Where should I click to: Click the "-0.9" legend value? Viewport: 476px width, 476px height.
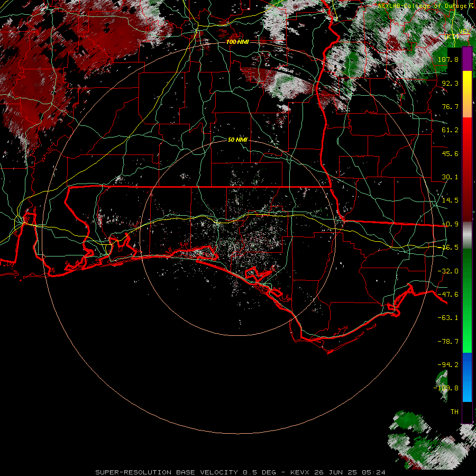pyautogui.click(x=450, y=224)
